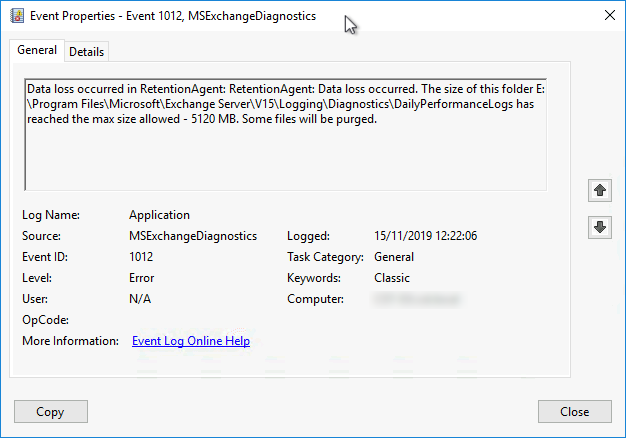Click the window title 'Event Properties - Event 1012'
Screen dimensions: 626x438
pyautogui.click(x=107, y=16)
